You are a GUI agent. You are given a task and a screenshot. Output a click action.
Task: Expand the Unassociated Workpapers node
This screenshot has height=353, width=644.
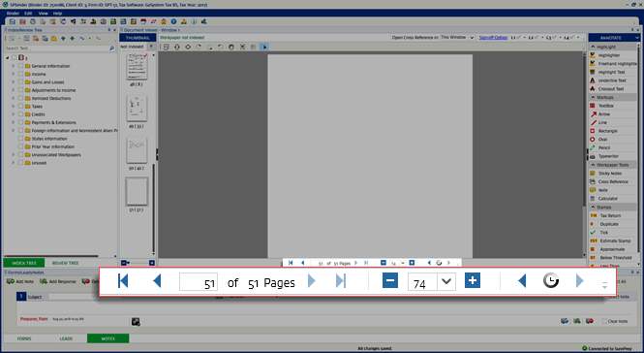pyautogui.click(x=14, y=155)
